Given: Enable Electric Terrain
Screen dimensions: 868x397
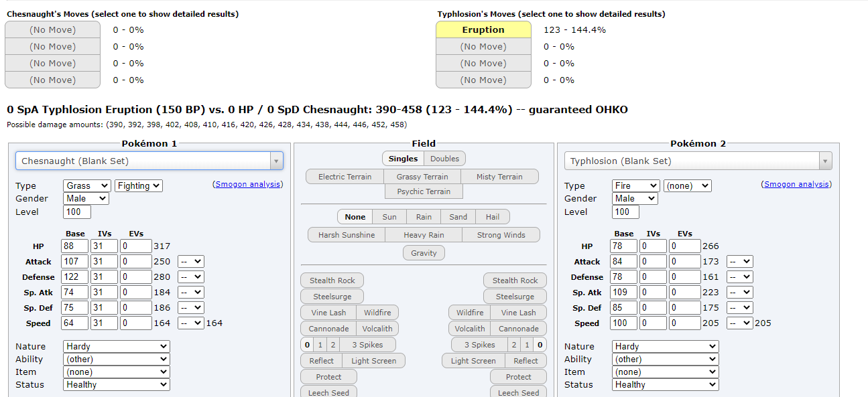Looking at the screenshot, I should coord(345,177).
